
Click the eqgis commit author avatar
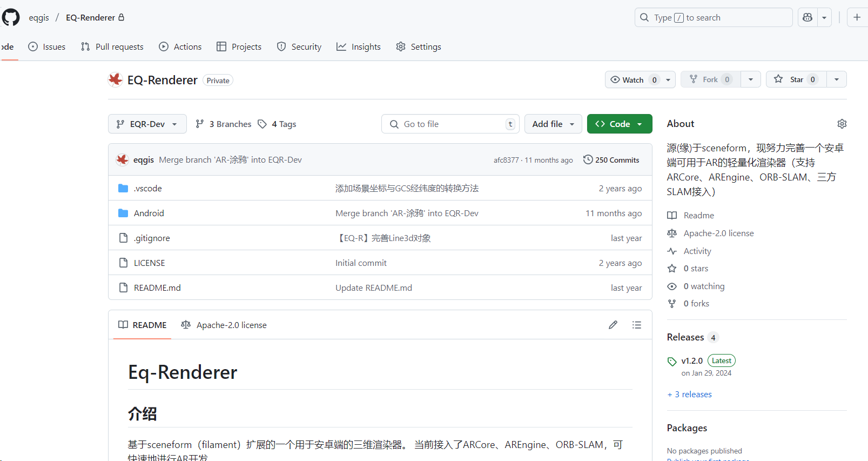click(123, 159)
